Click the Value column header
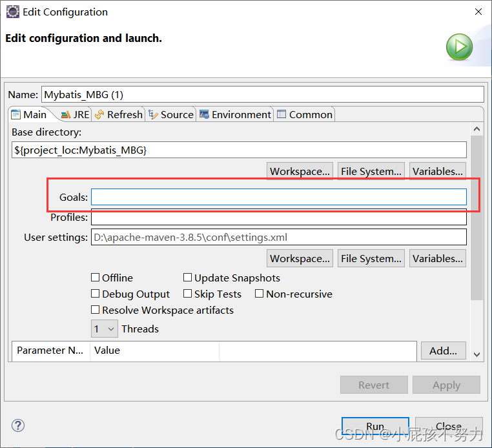Image resolution: width=492 pixels, height=448 pixels. pyautogui.click(x=155, y=351)
